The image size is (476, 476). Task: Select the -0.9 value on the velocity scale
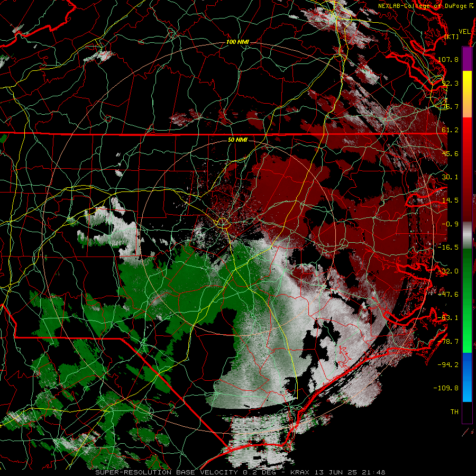tap(450, 224)
